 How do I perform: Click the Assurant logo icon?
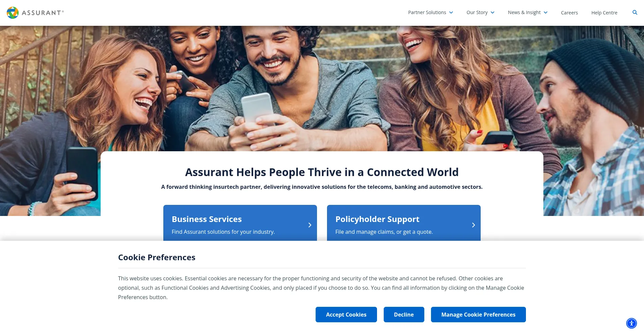tap(13, 13)
